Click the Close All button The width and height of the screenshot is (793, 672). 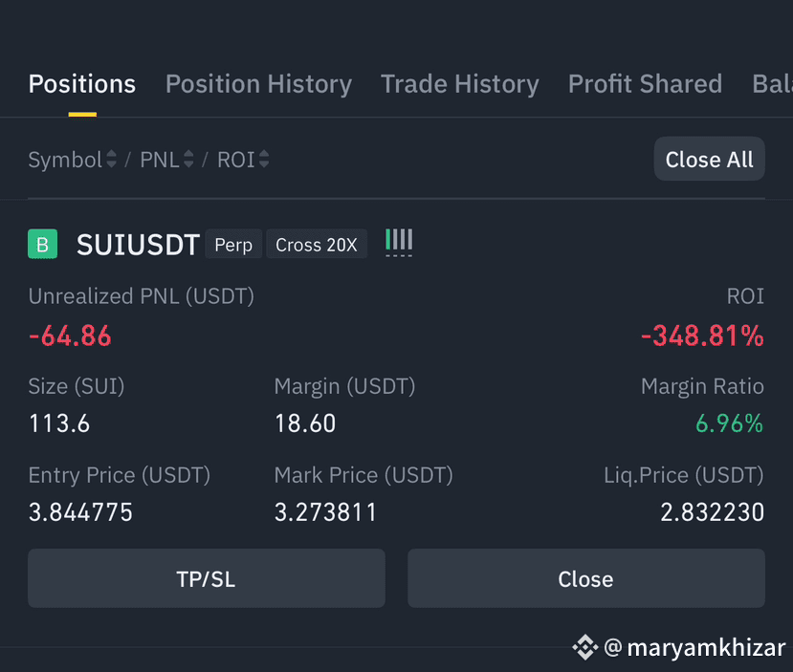point(709,159)
